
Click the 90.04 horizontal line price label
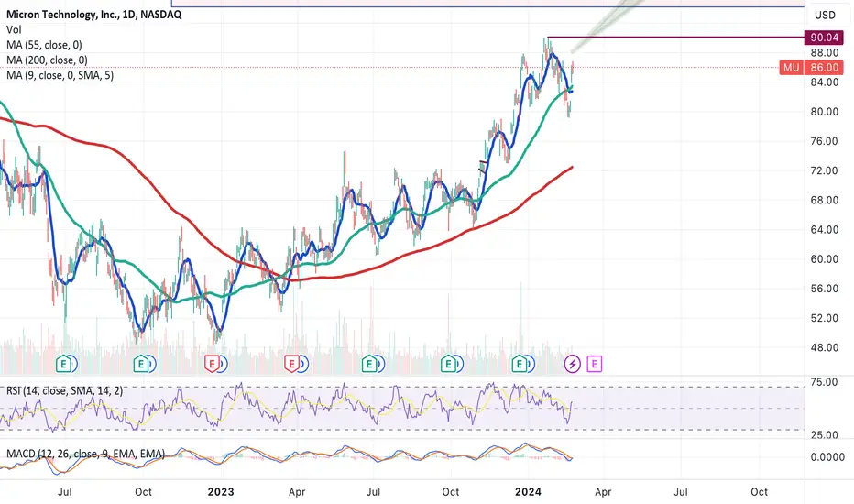(x=824, y=38)
